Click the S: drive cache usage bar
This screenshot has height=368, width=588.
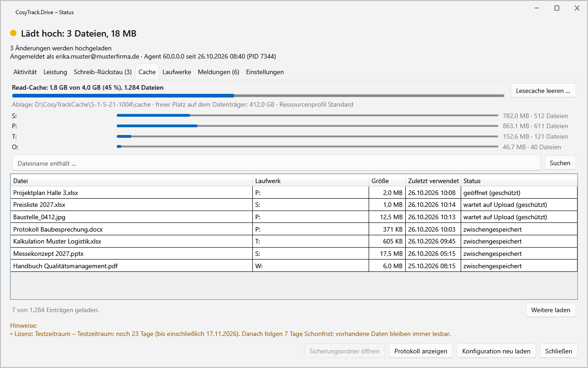(307, 115)
